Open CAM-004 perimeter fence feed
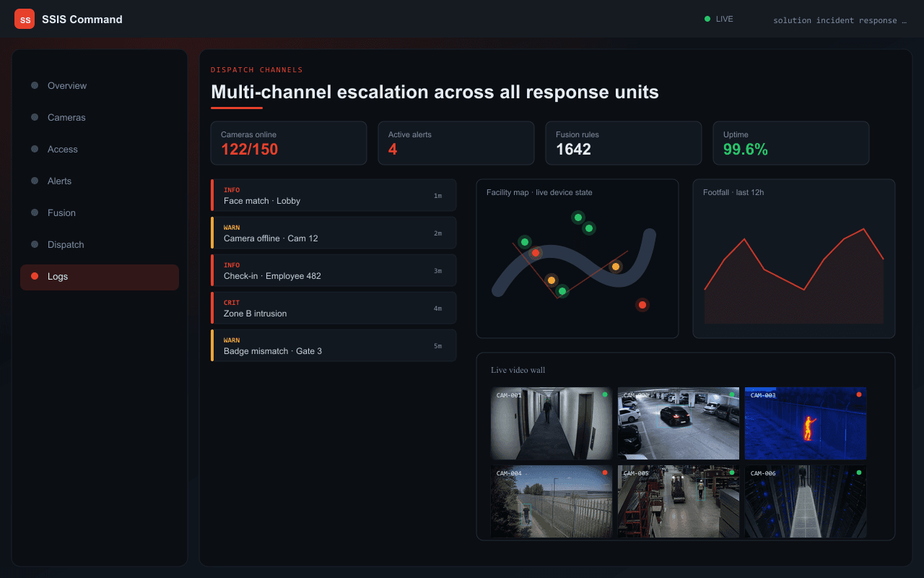The height and width of the screenshot is (578, 924). [x=552, y=501]
